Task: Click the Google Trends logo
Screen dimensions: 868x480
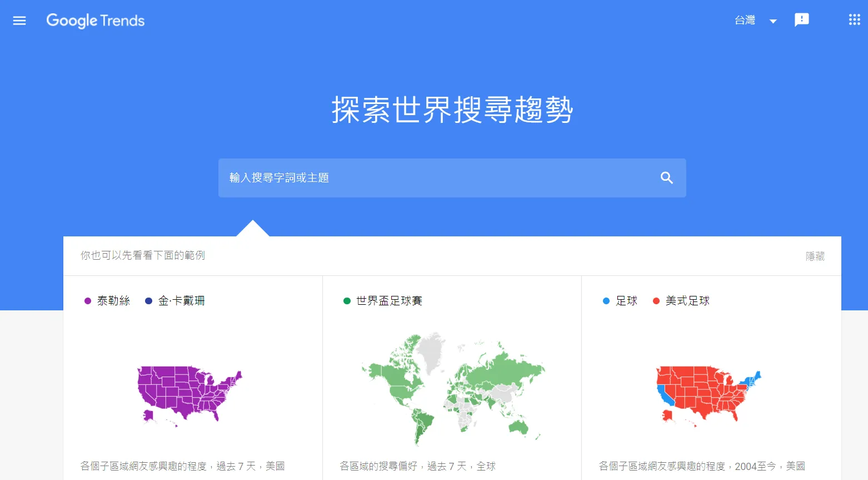Action: point(96,21)
